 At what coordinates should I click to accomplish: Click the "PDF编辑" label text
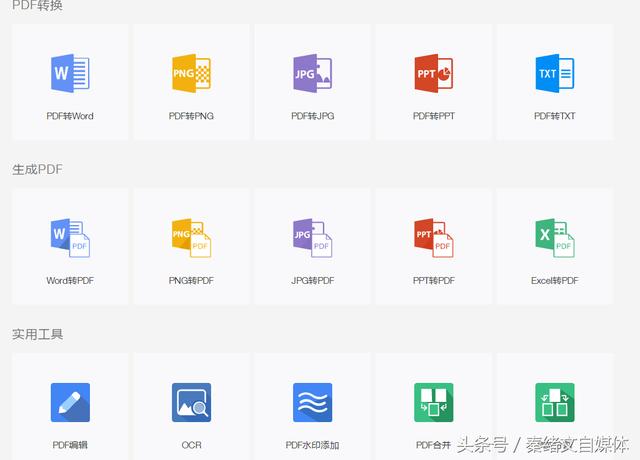(x=70, y=445)
